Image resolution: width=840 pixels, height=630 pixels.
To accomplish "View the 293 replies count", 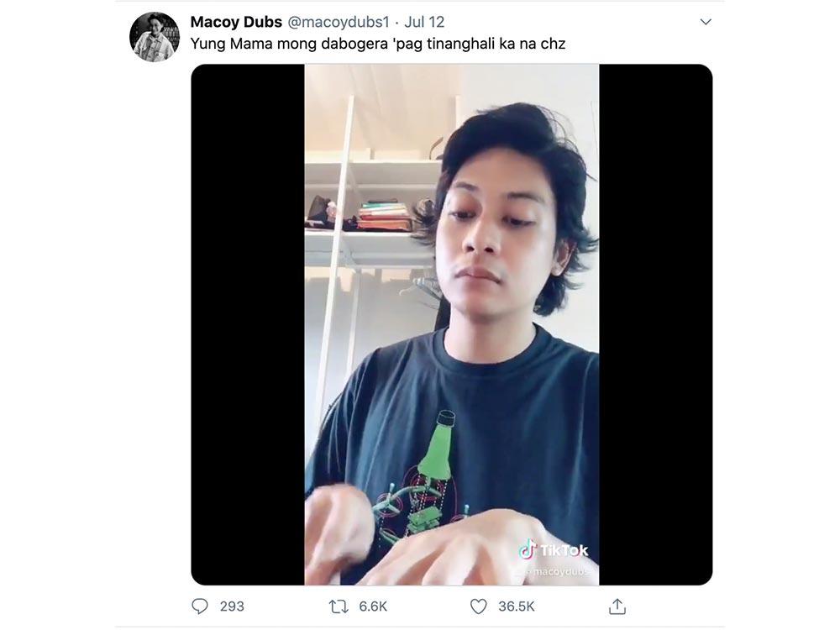I will coord(232,606).
